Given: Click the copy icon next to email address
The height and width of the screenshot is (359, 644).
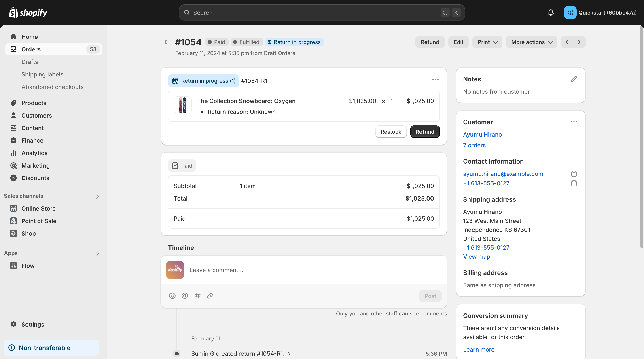Looking at the screenshot, I should 574,174.
